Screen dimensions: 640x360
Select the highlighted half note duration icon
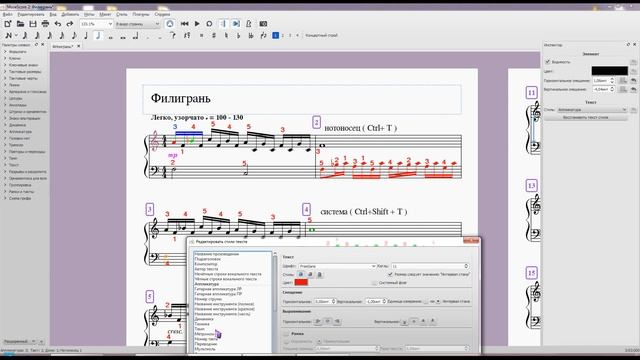point(98,36)
